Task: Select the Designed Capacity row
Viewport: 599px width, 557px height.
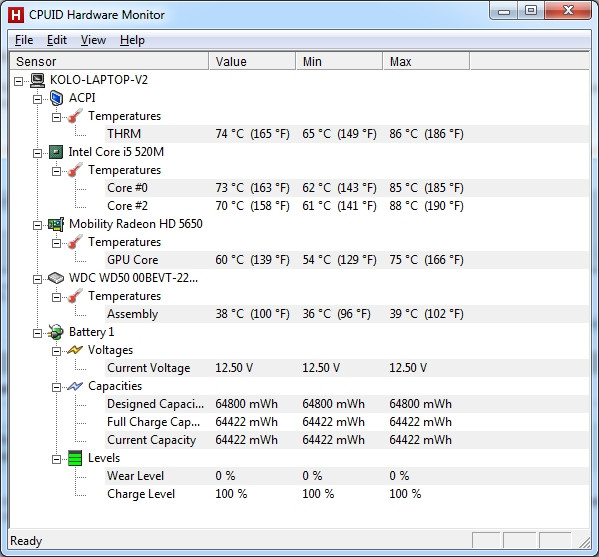Action: pyautogui.click(x=347, y=404)
